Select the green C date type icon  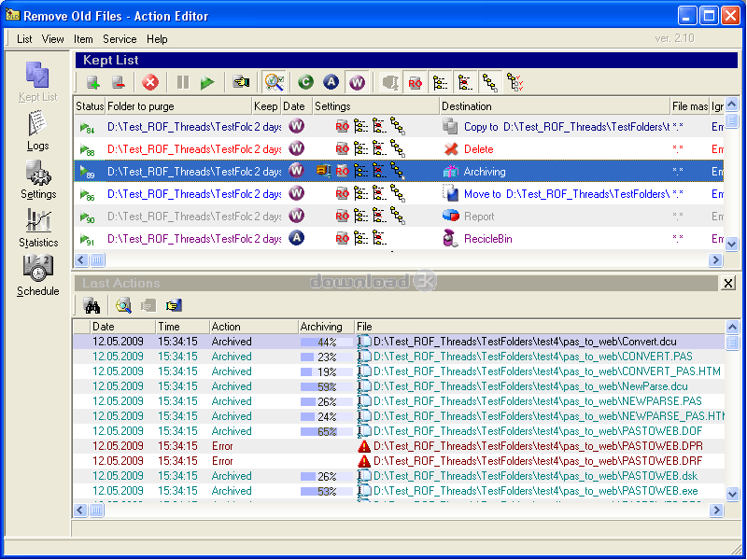pyautogui.click(x=305, y=82)
